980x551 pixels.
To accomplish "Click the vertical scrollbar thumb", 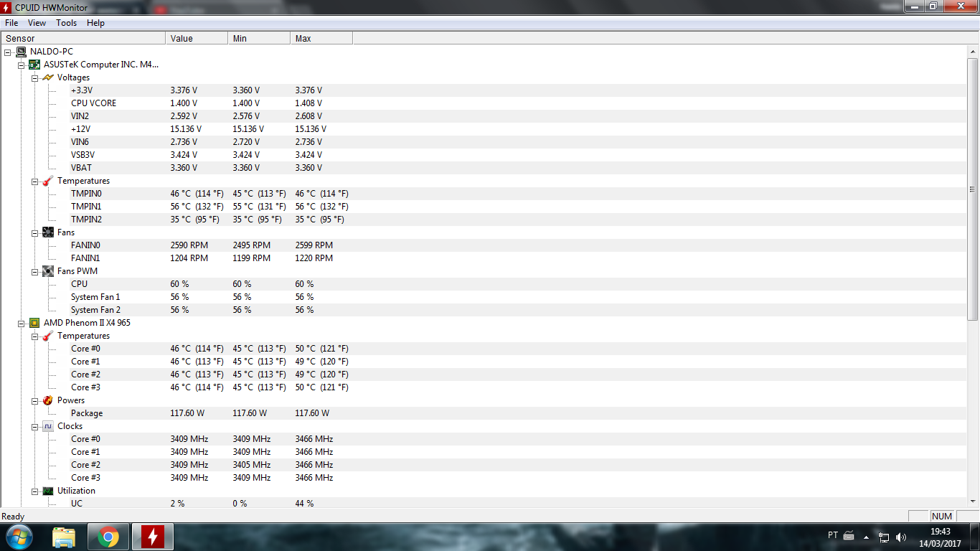I will click(973, 189).
